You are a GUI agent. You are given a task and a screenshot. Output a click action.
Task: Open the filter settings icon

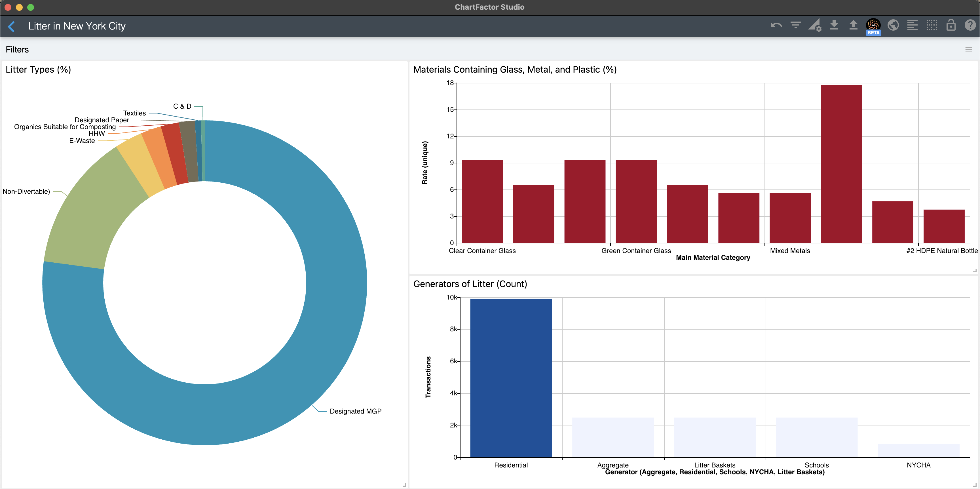pyautogui.click(x=795, y=26)
